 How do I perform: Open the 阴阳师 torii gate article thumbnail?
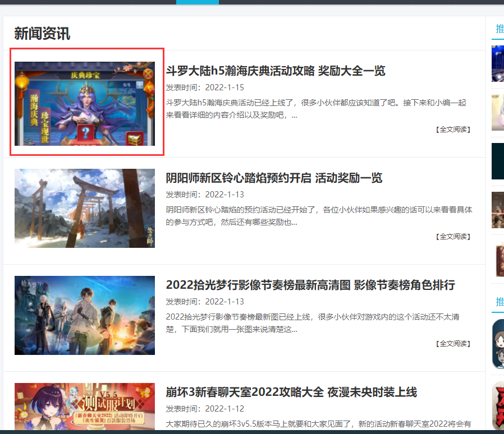(x=85, y=208)
